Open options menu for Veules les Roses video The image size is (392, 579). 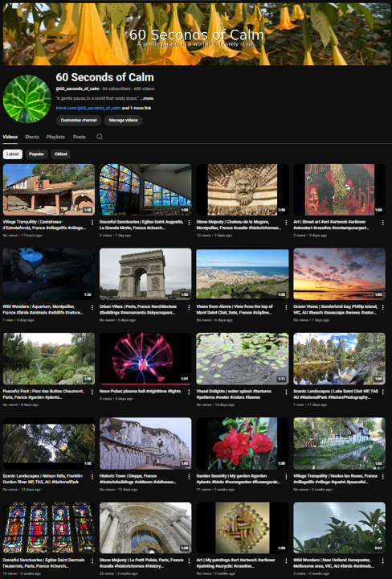[382, 477]
